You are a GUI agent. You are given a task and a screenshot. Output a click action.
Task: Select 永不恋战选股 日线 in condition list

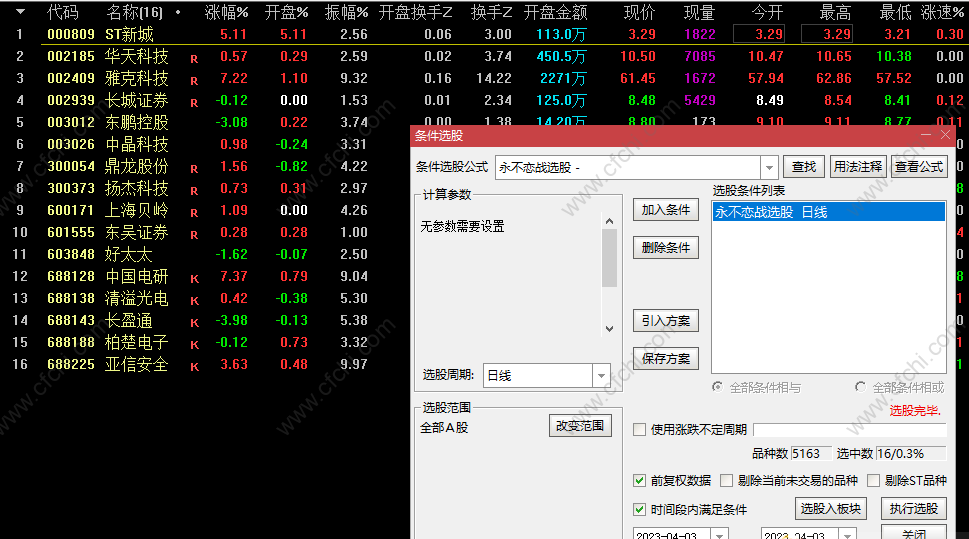(828, 212)
